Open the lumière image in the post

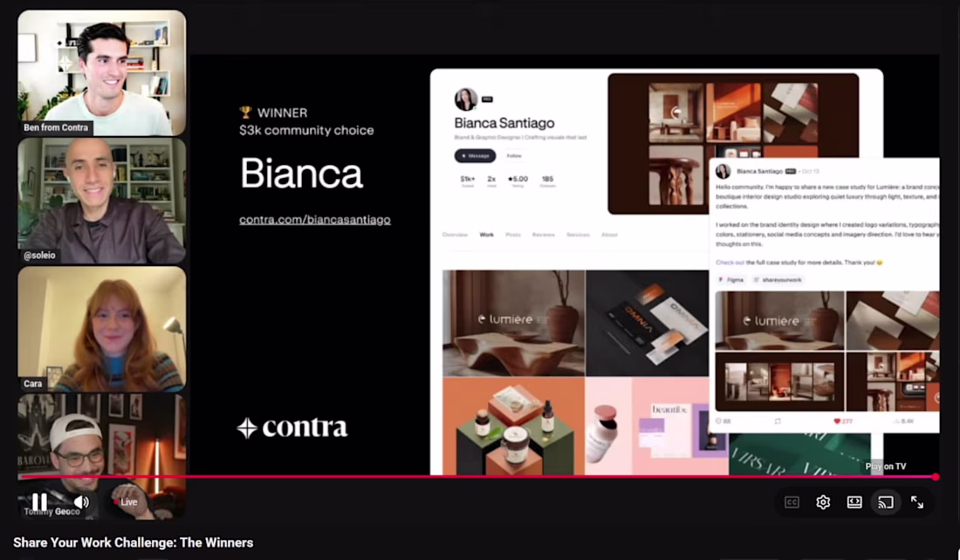[779, 321]
